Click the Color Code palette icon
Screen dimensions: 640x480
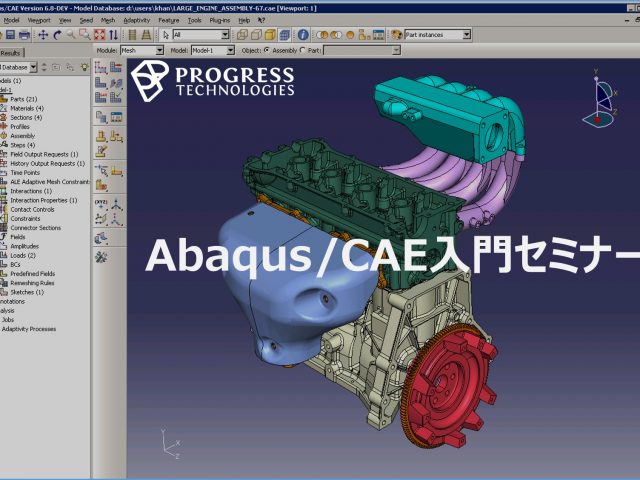click(x=396, y=35)
